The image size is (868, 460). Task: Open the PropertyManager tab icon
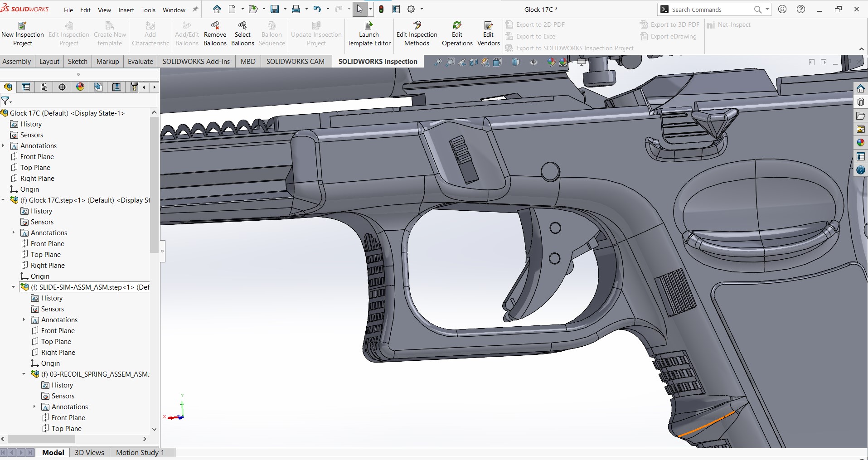[x=26, y=87]
